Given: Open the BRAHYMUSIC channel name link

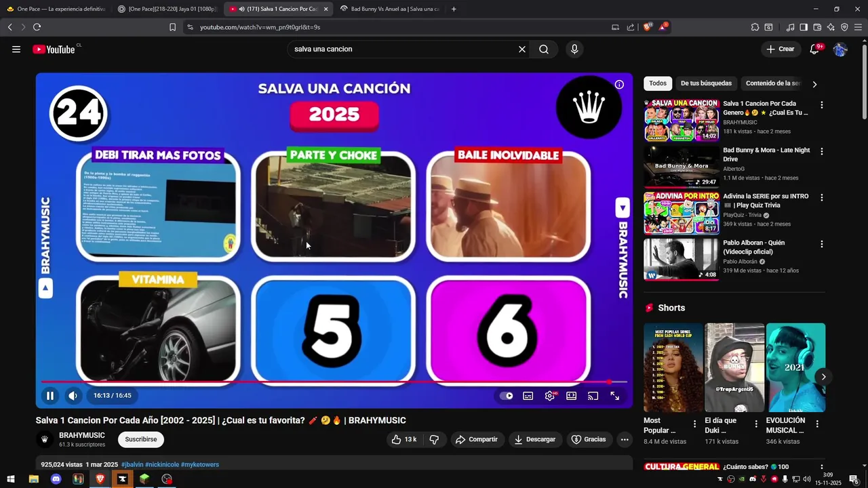Looking at the screenshot, I should click(82, 435).
